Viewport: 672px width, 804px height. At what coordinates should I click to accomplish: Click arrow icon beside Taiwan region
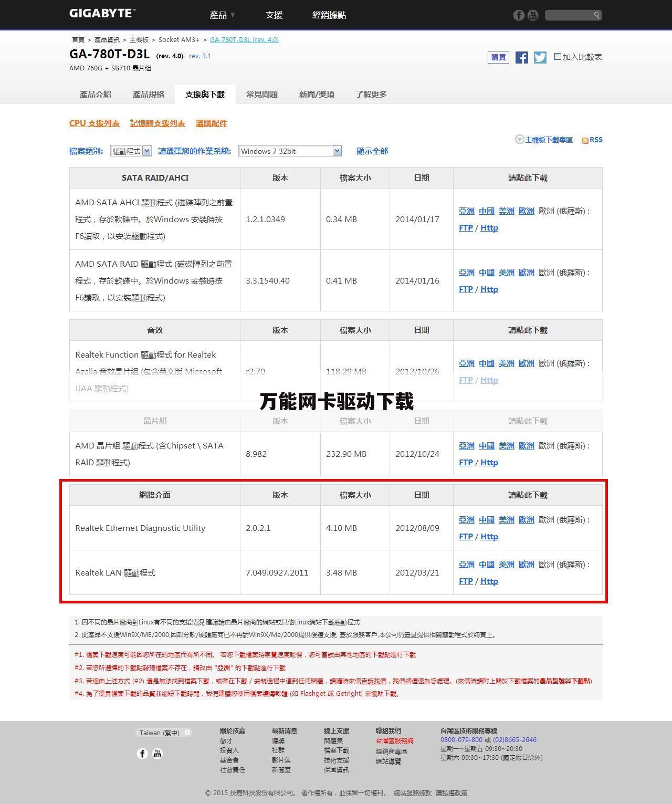click(187, 733)
